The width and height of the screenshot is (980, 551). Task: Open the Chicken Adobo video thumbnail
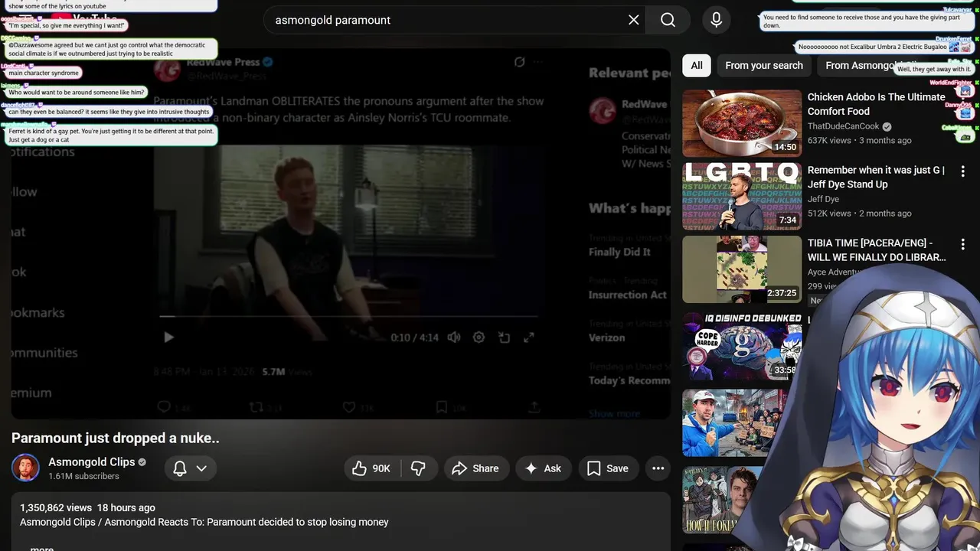point(742,123)
